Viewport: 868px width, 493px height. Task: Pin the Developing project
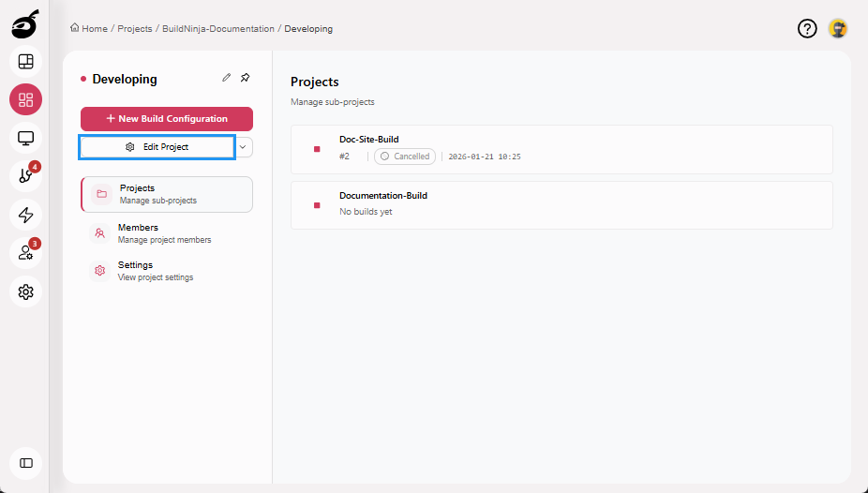(x=246, y=78)
